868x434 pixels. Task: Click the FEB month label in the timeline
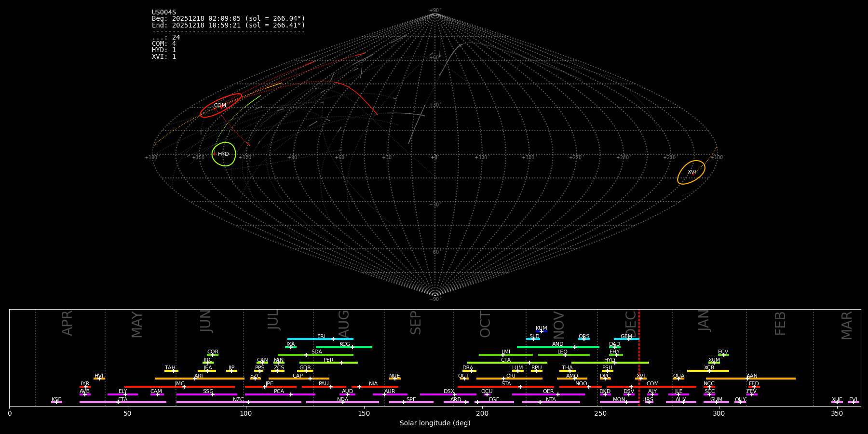click(780, 324)
